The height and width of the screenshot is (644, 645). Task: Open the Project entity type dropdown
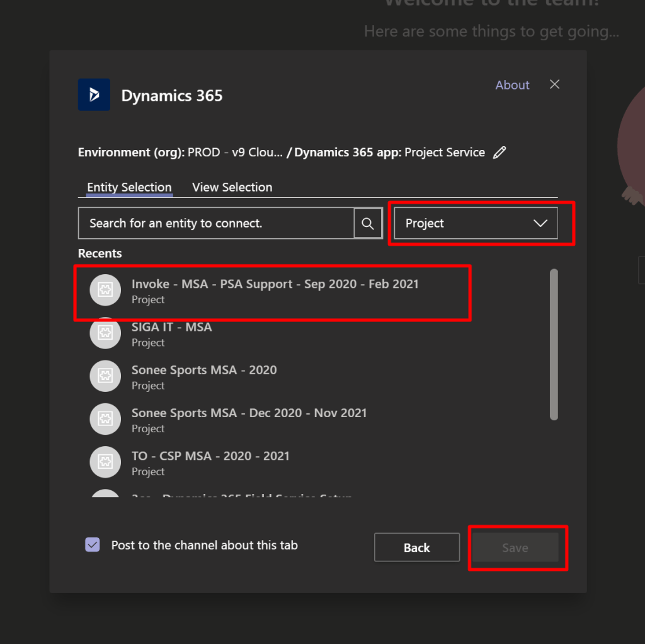(x=476, y=224)
